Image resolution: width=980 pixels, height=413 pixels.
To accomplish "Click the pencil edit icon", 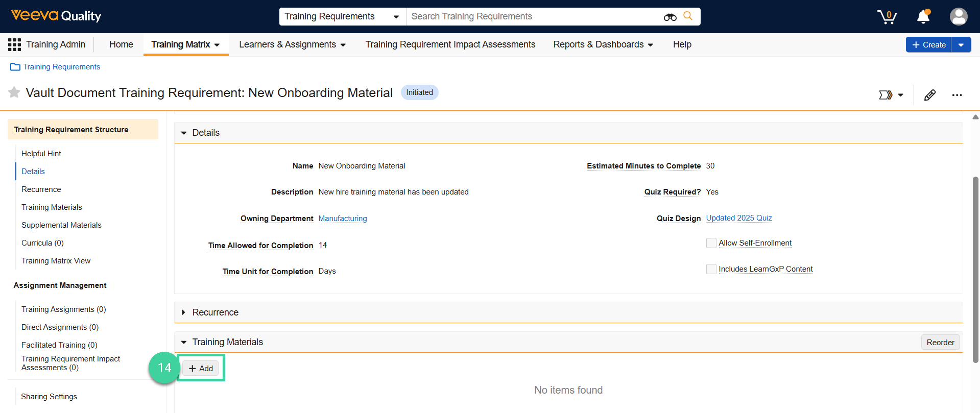I will (x=930, y=95).
